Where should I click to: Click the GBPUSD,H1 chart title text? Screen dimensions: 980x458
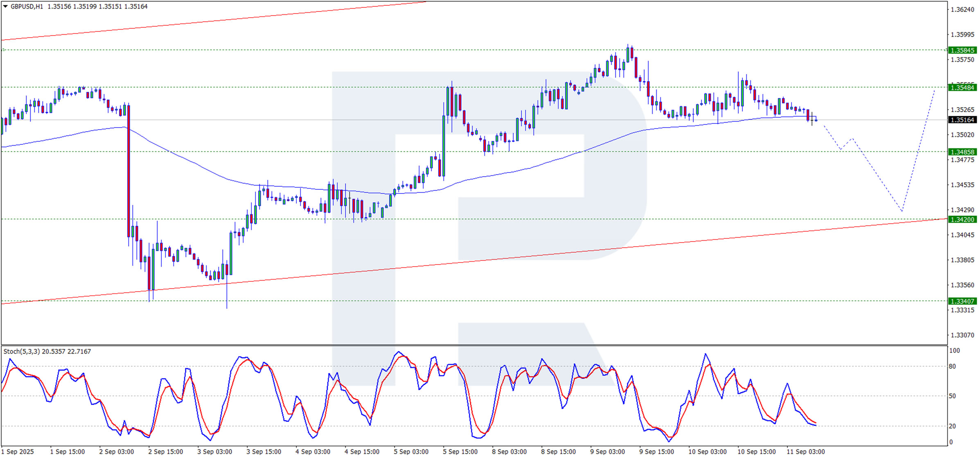click(x=27, y=7)
